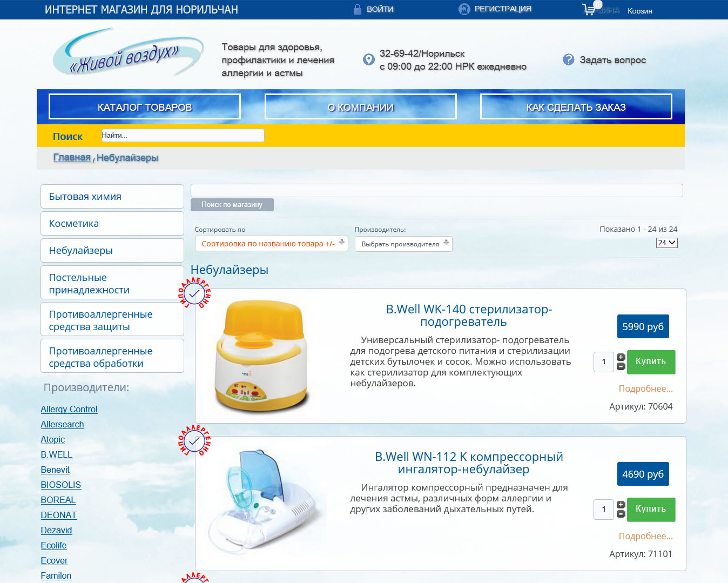Open the B.Well WK-140 стерилизатор-подогреватель title
Image resolution: width=728 pixels, height=583 pixels.
469,316
